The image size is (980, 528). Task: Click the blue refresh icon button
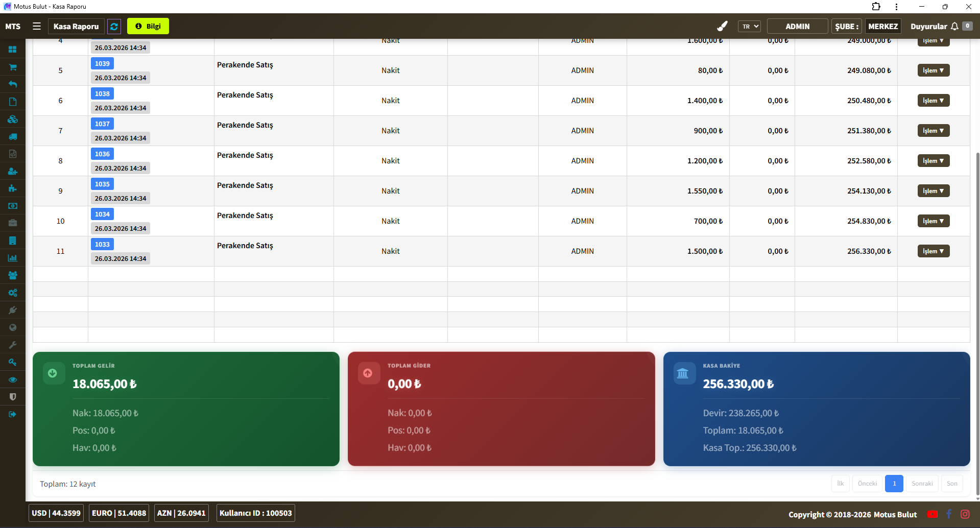(114, 26)
